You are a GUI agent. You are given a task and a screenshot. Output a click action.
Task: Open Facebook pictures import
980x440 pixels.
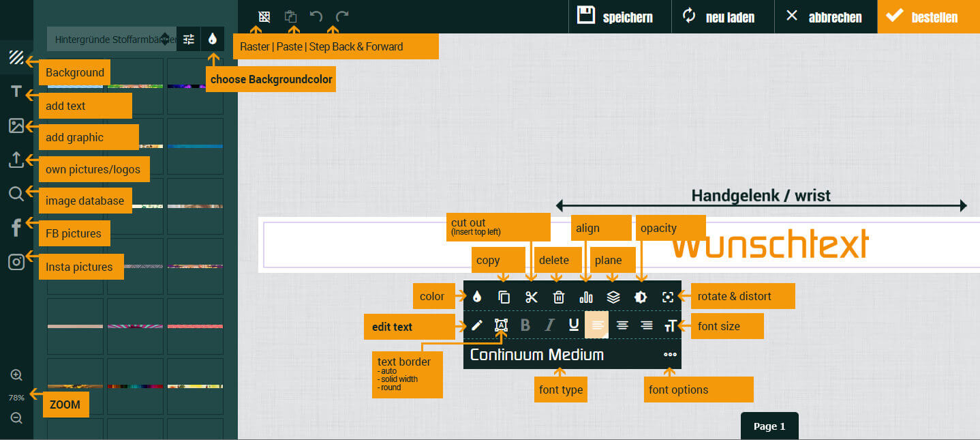[16, 228]
